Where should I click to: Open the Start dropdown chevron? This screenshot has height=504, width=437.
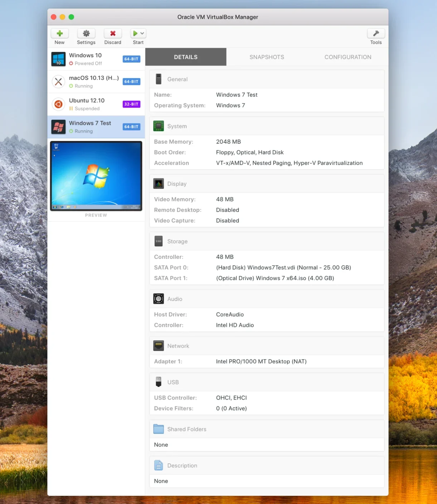(x=142, y=33)
